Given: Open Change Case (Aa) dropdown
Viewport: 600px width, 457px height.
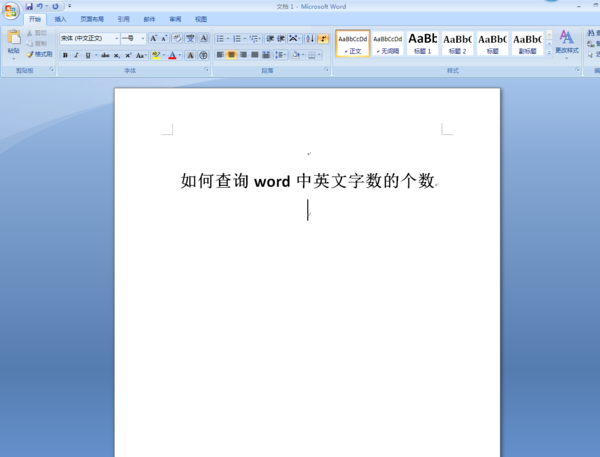Looking at the screenshot, I should (x=141, y=55).
